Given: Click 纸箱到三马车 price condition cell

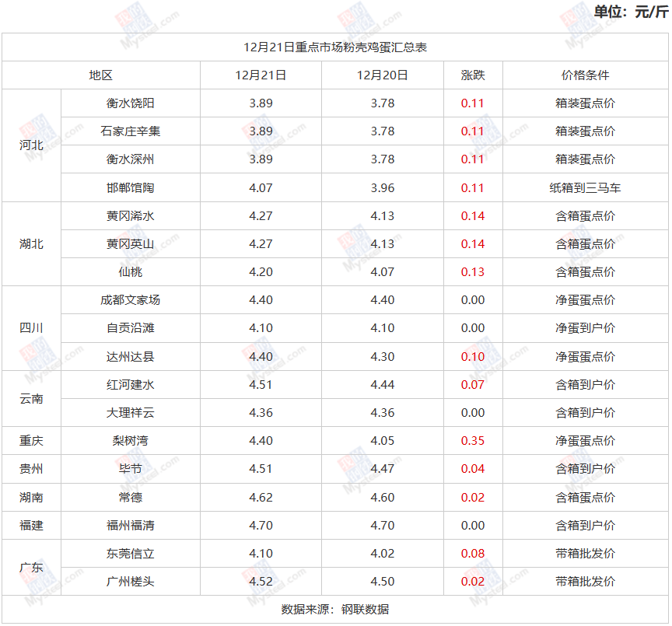Looking at the screenshot, I should tap(585, 188).
